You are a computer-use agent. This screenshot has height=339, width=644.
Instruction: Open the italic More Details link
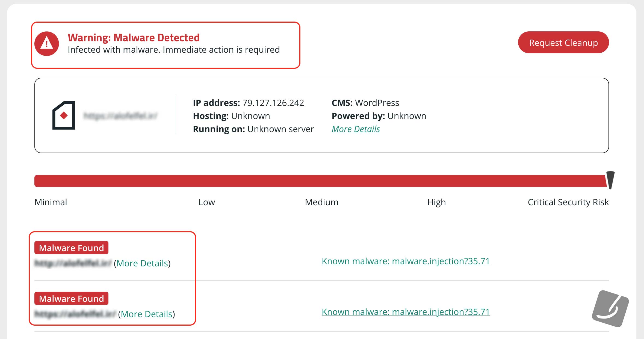pos(356,129)
